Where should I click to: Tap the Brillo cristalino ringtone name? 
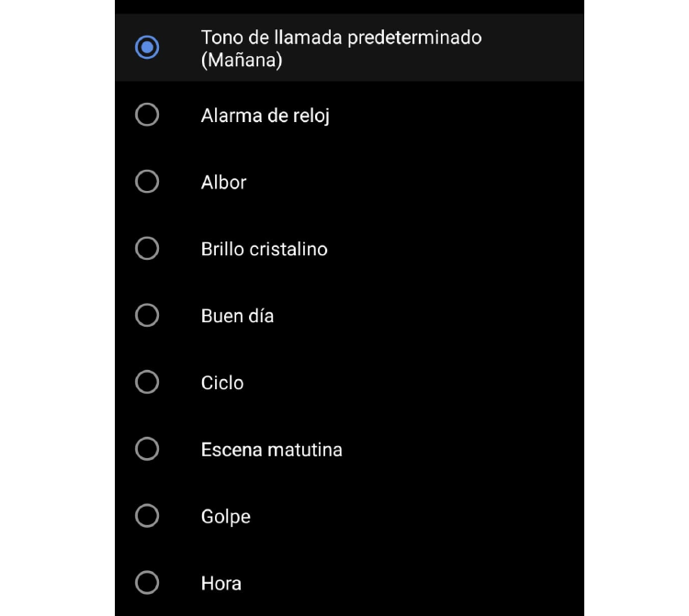[264, 250]
